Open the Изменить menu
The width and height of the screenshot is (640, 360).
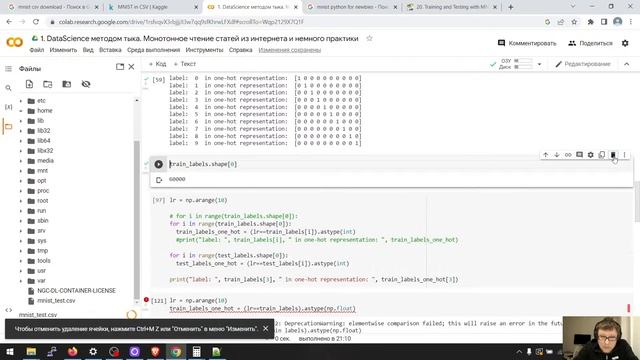click(x=63, y=50)
